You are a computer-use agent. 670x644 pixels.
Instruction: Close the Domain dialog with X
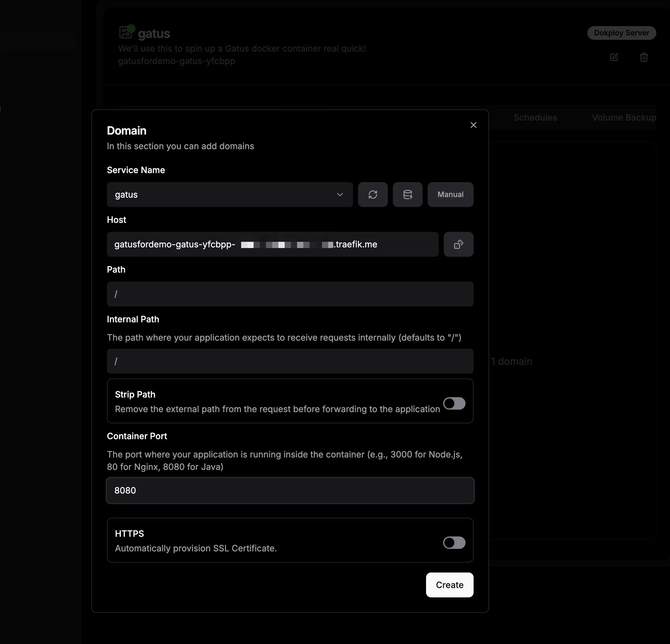pyautogui.click(x=473, y=125)
